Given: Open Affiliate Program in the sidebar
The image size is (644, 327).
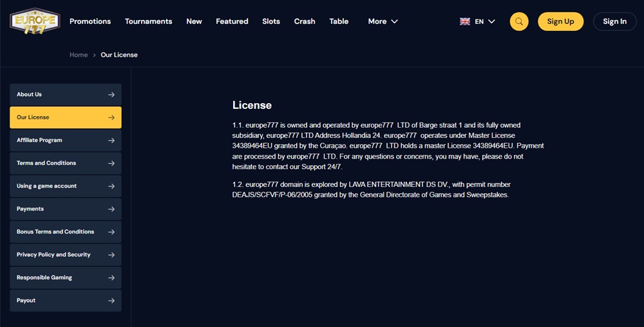Looking at the screenshot, I should 66,141.
